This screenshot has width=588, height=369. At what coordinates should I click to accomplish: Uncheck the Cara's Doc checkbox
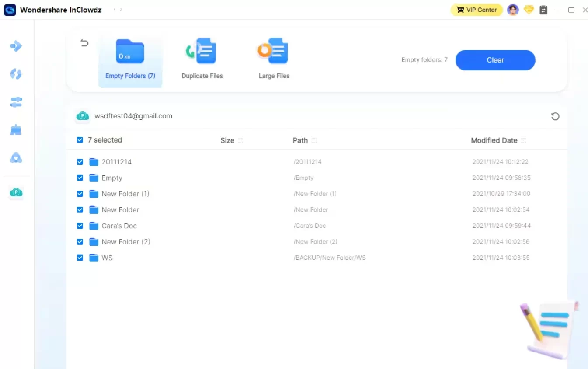pyautogui.click(x=80, y=226)
